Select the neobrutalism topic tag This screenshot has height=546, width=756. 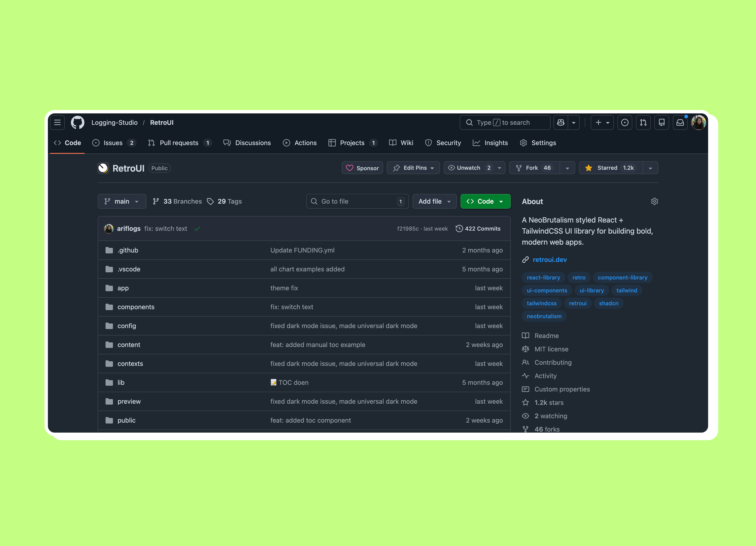(x=544, y=316)
